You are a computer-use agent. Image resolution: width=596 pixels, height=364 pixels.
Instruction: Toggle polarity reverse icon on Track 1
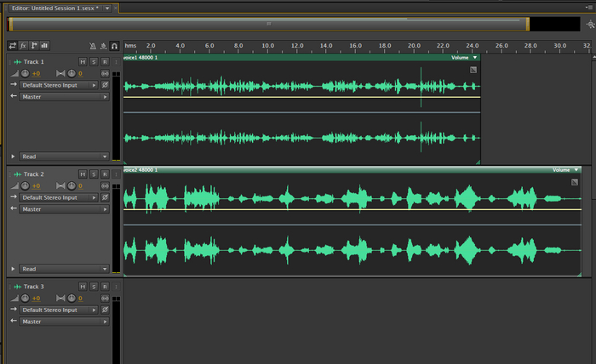tap(105, 86)
